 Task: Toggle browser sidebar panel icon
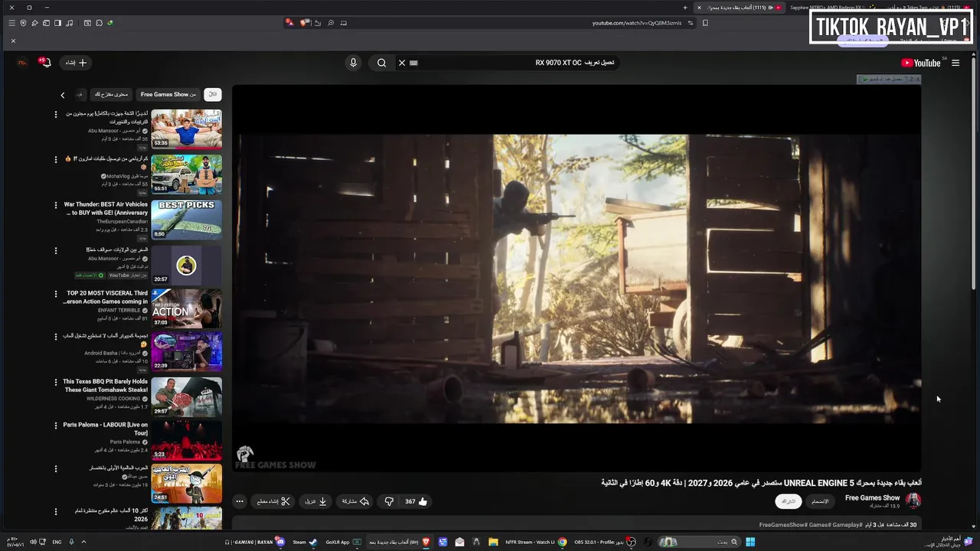(57, 23)
